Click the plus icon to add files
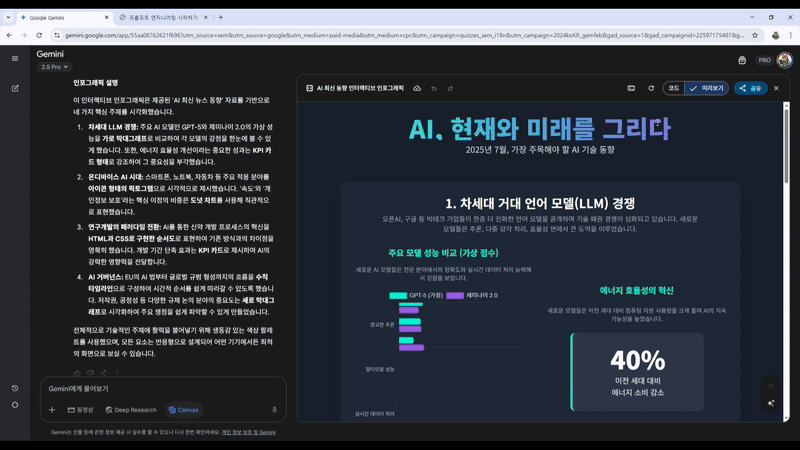 point(52,410)
